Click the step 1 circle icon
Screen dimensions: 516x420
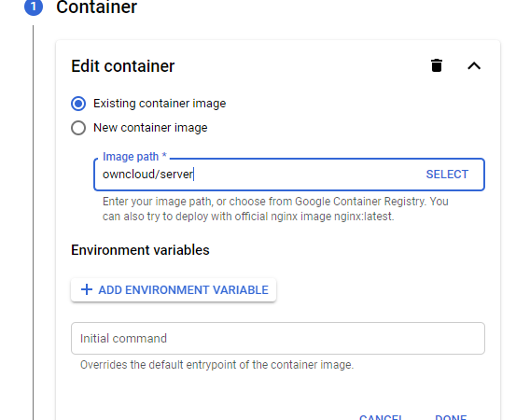coord(34,7)
